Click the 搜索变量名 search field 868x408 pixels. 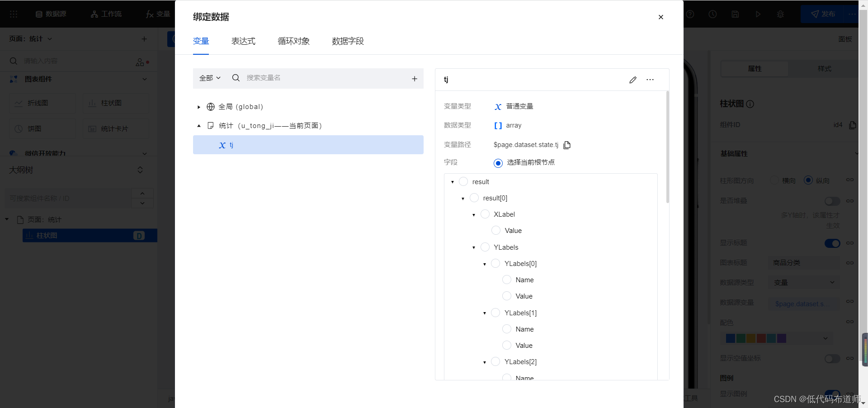(316, 78)
